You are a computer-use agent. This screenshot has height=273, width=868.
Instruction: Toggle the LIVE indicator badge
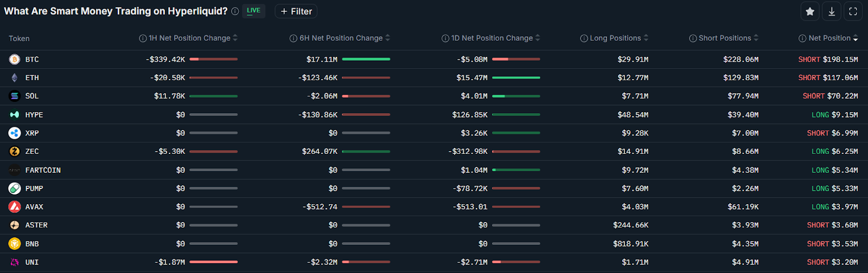(x=253, y=11)
